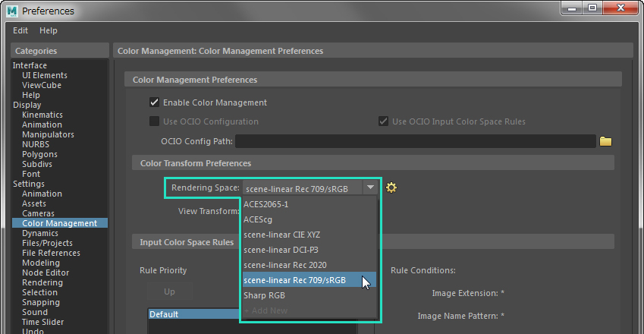
Task: Open the UI Elements category
Action: [x=44, y=75]
